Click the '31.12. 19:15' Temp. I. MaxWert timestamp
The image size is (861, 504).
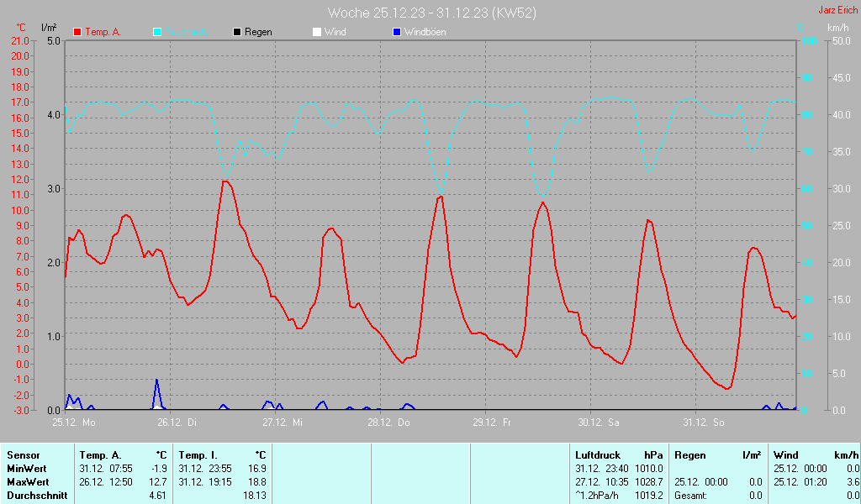(x=205, y=482)
